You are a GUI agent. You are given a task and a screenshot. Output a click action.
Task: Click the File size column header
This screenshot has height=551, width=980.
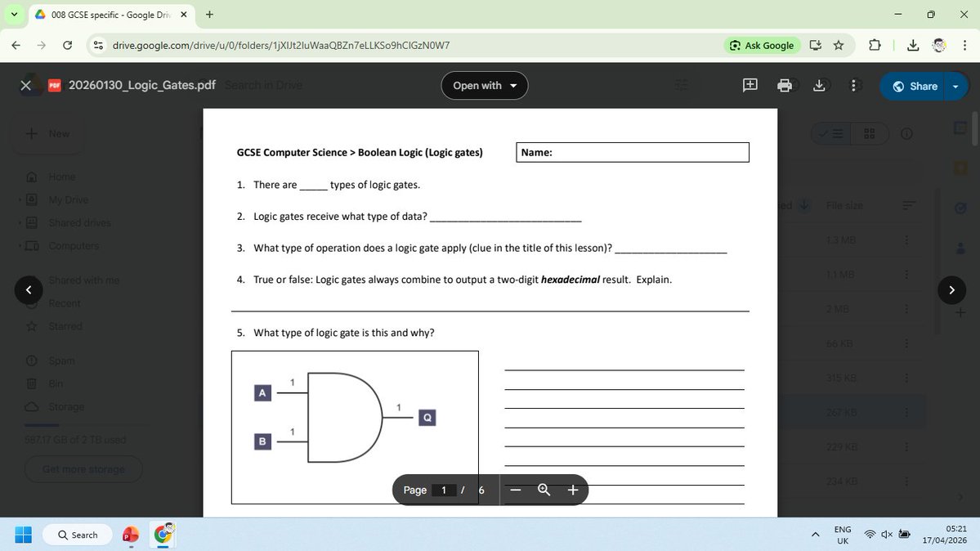[844, 205]
